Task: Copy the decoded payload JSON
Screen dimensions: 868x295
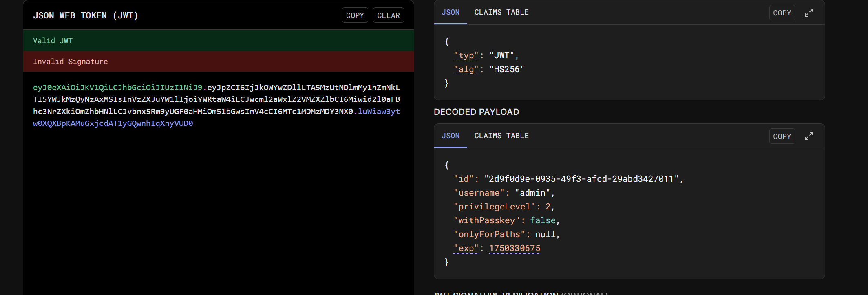Action: (x=782, y=136)
